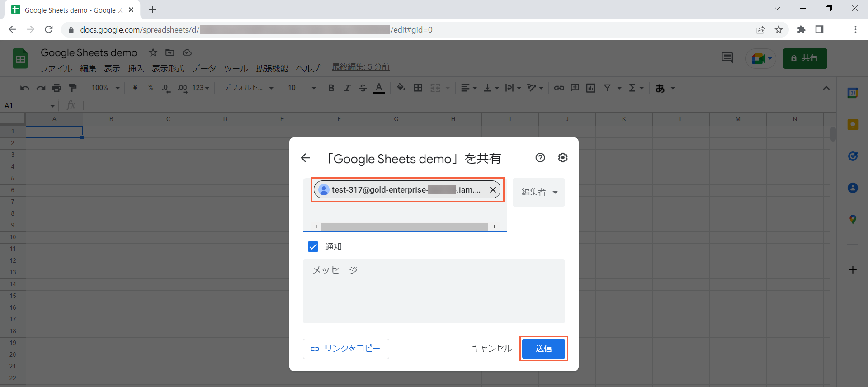868x387 pixels.
Task: Click the 送信 button
Action: click(x=543, y=349)
